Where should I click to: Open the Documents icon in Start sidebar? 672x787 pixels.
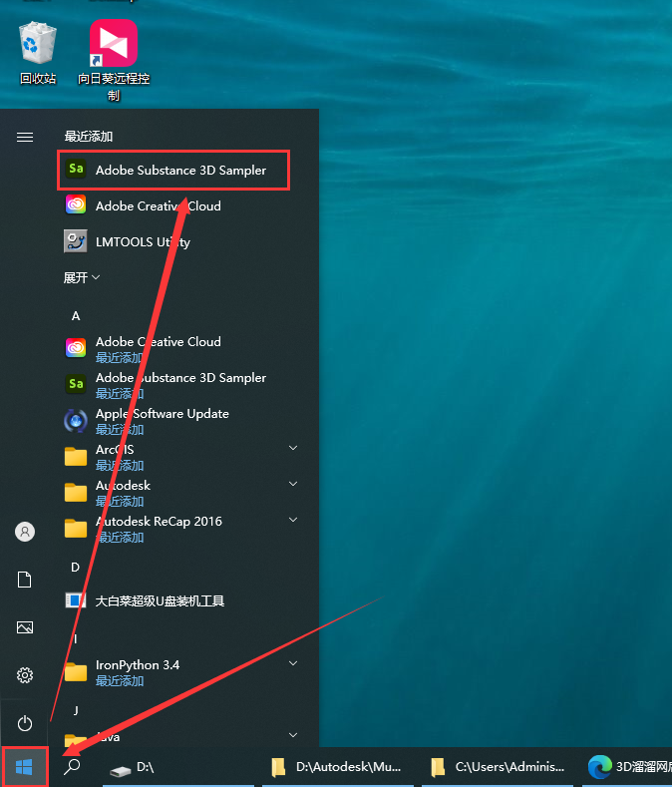point(25,580)
